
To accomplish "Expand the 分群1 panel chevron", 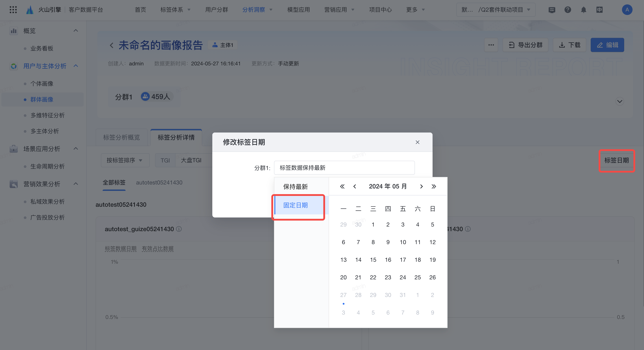I will coord(620,101).
